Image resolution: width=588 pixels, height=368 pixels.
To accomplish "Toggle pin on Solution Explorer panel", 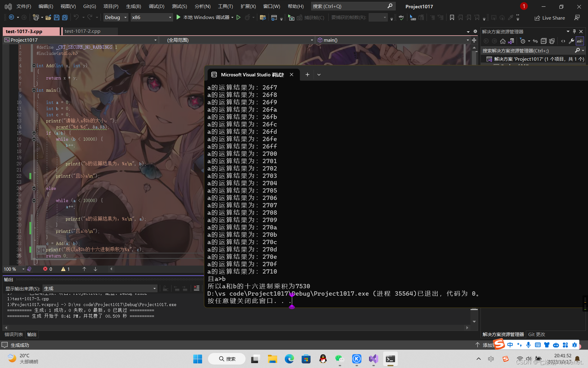I will tap(574, 32).
